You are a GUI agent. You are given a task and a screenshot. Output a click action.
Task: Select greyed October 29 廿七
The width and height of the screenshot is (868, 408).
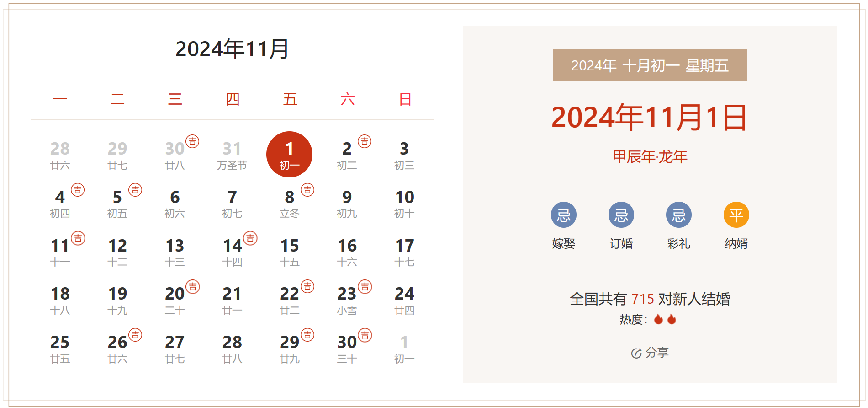117,156
